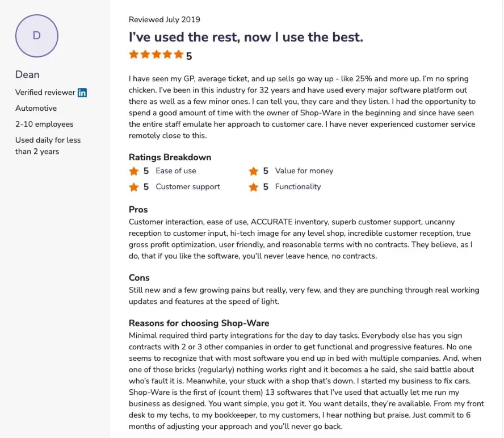Click the Used daily usage label
The width and height of the screenshot is (504, 438).
48,145
